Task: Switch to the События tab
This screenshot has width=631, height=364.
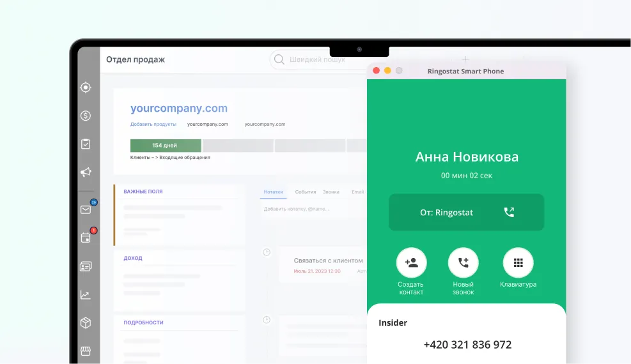Action: pyautogui.click(x=306, y=192)
